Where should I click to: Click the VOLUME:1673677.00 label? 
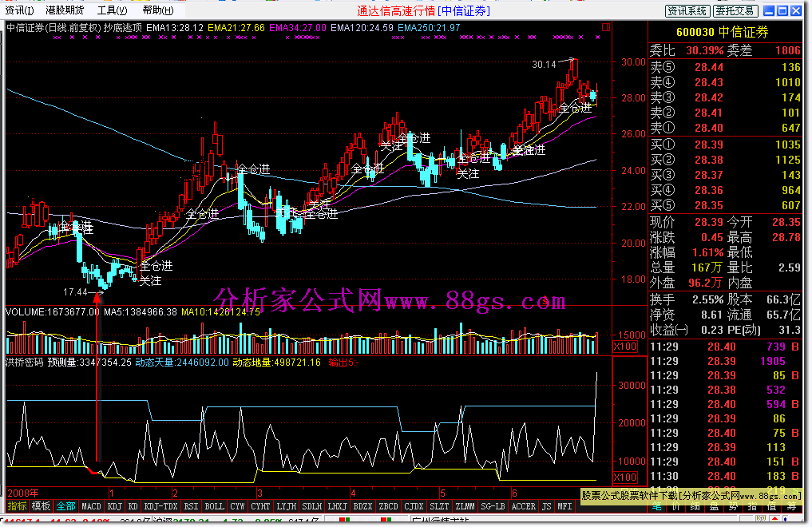53,312
